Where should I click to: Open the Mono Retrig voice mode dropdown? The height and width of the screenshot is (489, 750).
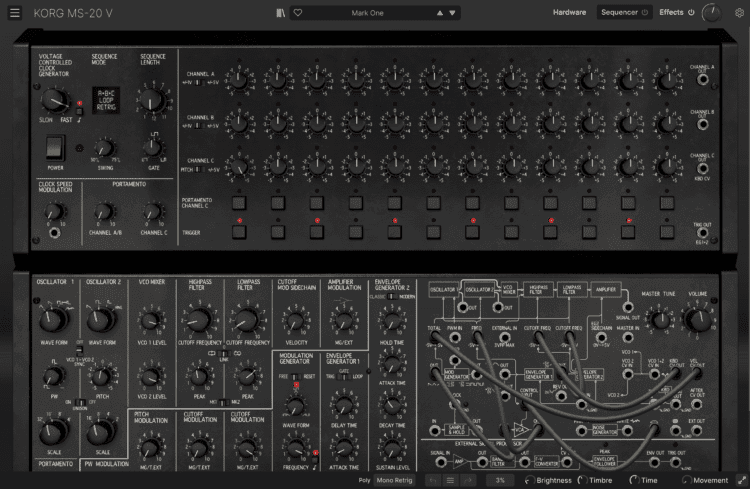pos(394,480)
